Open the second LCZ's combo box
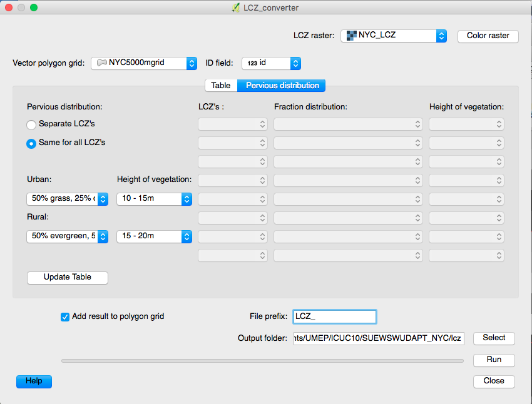 click(233, 143)
